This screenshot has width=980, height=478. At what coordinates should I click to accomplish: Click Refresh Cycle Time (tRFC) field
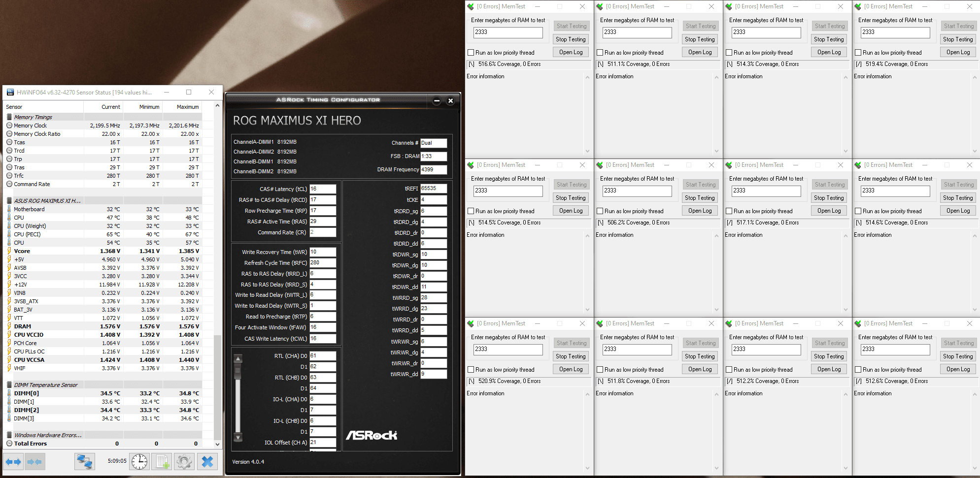[323, 263]
